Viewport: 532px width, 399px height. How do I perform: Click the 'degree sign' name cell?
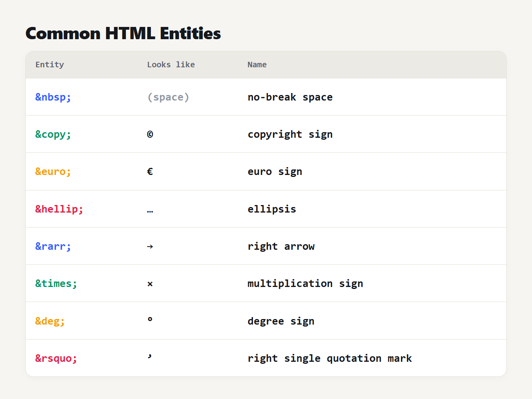pos(281,321)
